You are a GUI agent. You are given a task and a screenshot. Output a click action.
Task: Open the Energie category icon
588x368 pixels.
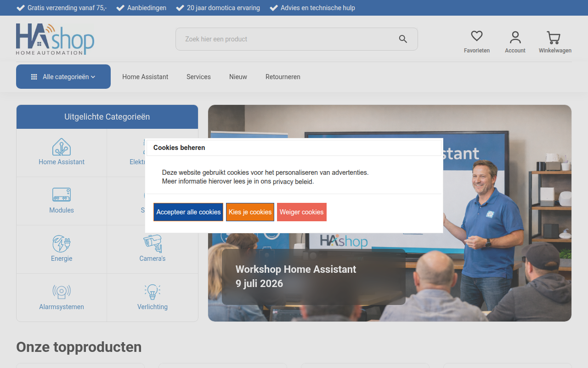(x=62, y=243)
